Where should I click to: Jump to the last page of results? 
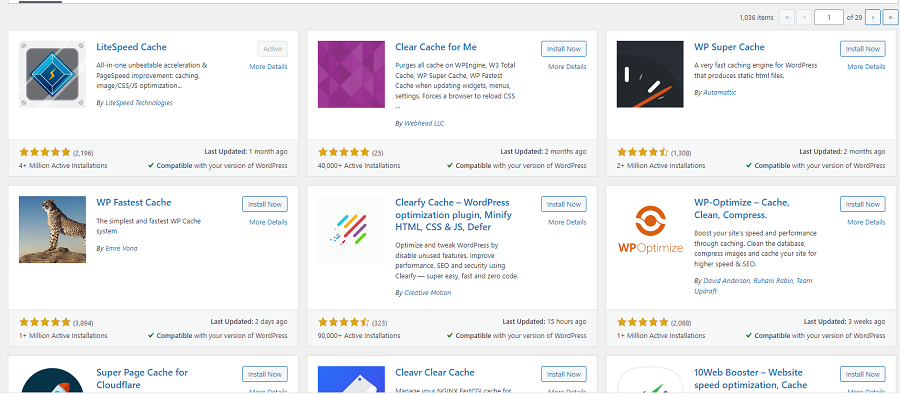pos(890,17)
